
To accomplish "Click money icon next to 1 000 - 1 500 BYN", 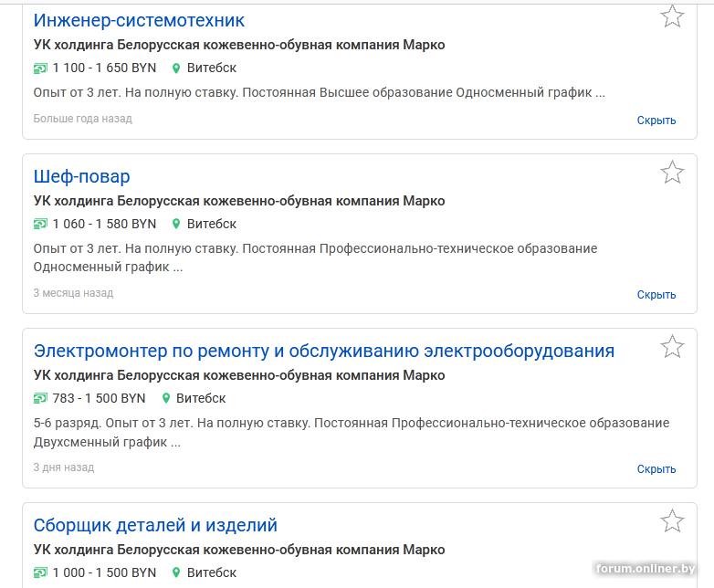I will (x=40, y=573).
